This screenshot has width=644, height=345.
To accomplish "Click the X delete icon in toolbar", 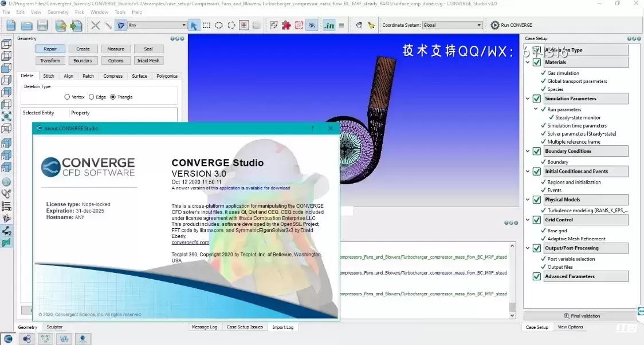I will click(95, 25).
